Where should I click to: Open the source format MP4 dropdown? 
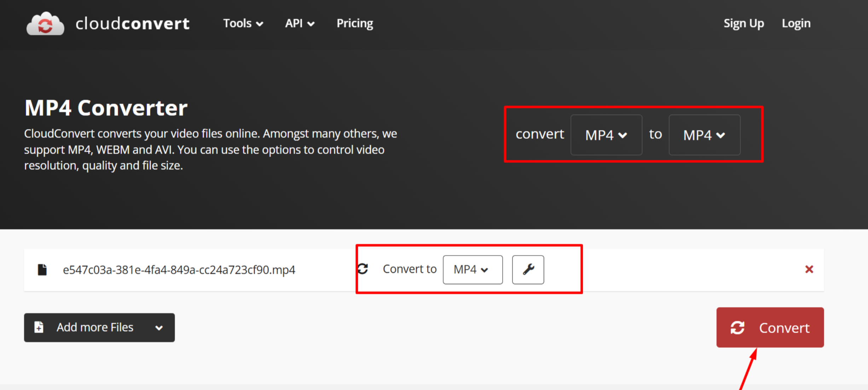point(606,135)
